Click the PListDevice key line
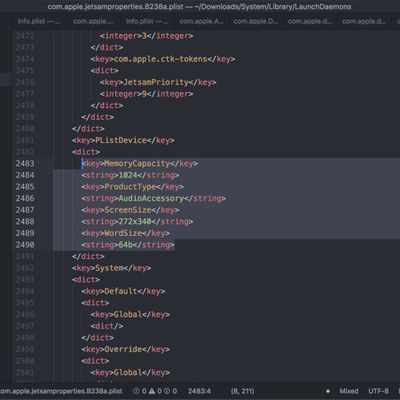Image resolution: width=400 pixels, height=400 pixels. pyautogui.click(x=123, y=140)
